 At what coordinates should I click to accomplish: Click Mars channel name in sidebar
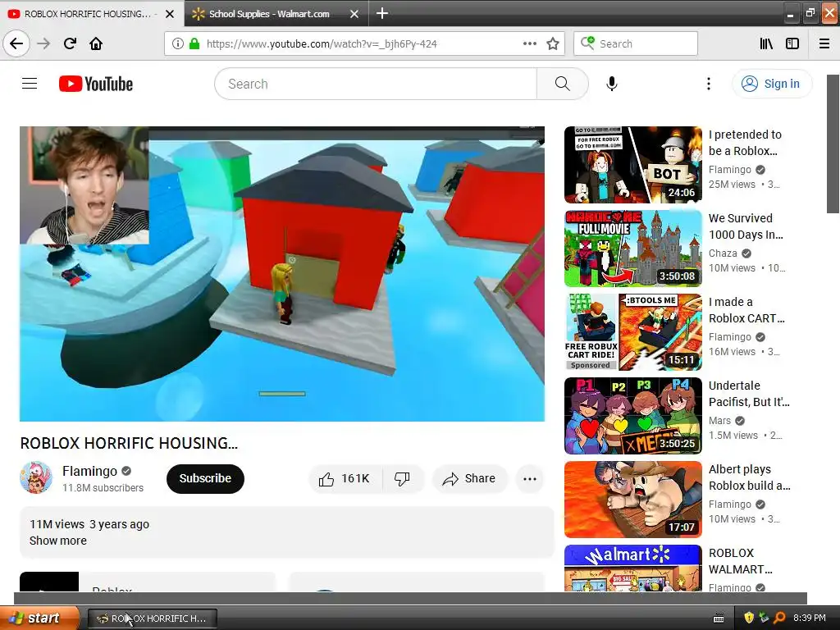[719, 421]
